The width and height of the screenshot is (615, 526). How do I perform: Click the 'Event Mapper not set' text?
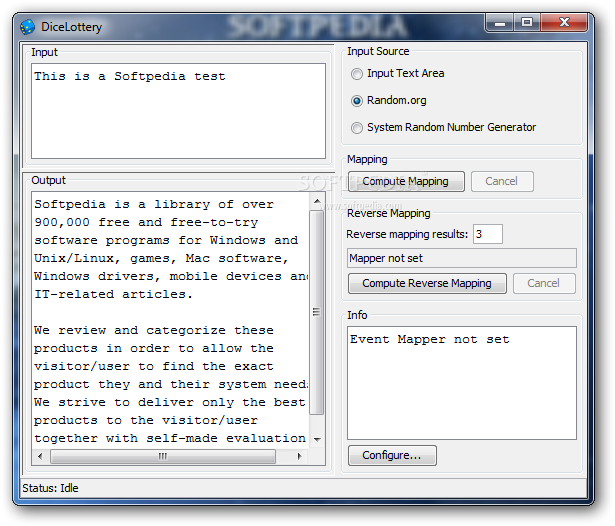429,339
